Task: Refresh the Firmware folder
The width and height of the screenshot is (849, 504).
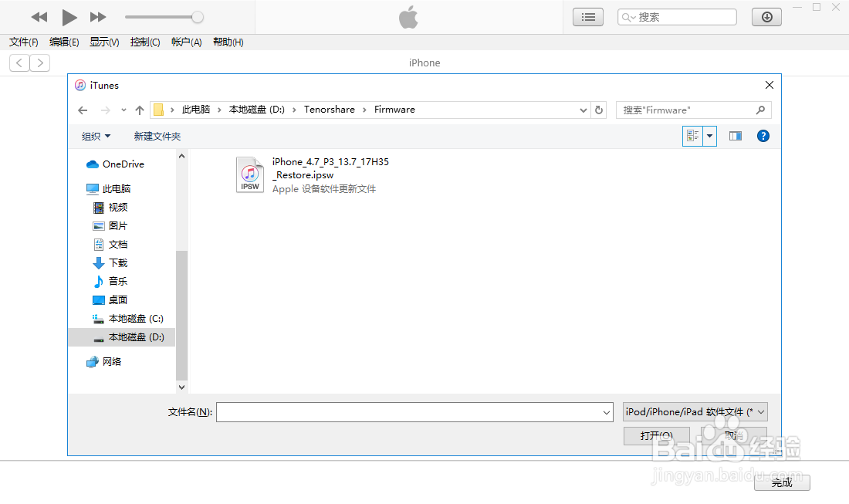Action: pyautogui.click(x=599, y=110)
